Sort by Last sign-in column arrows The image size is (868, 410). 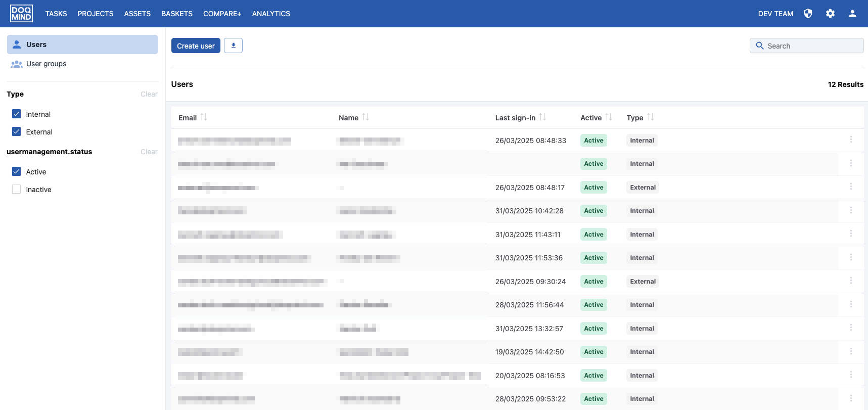coord(542,117)
